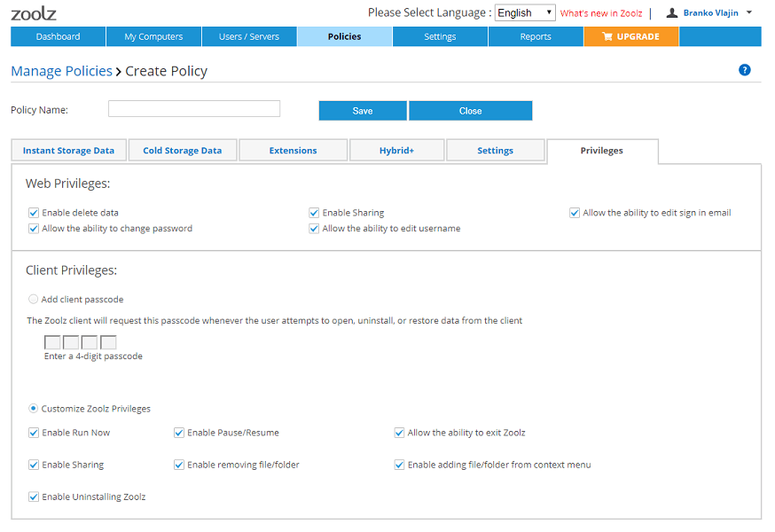Screen dimensions: 775x532
Task: Uncheck Enable Sharing under Web Privileges
Action: click(314, 213)
